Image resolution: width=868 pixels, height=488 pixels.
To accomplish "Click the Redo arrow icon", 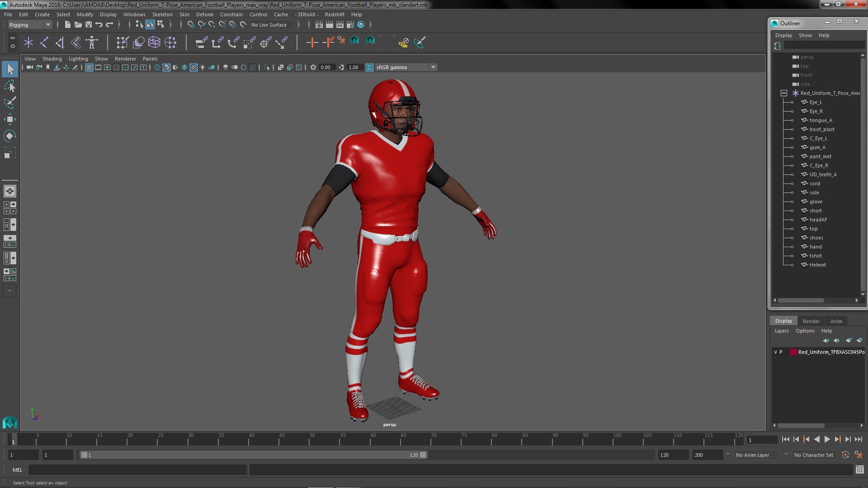I will pos(109,24).
